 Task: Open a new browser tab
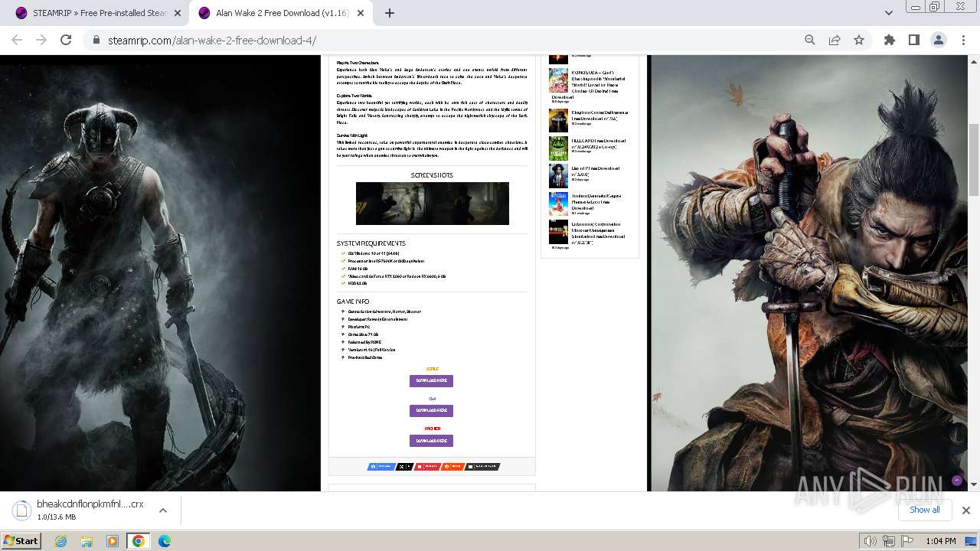click(389, 13)
